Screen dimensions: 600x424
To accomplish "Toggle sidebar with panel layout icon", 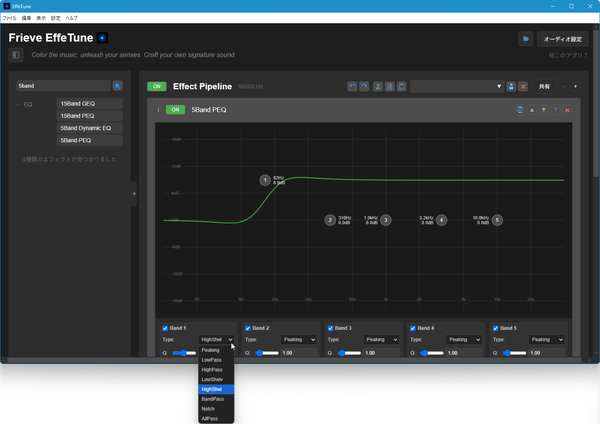I will pos(16,55).
